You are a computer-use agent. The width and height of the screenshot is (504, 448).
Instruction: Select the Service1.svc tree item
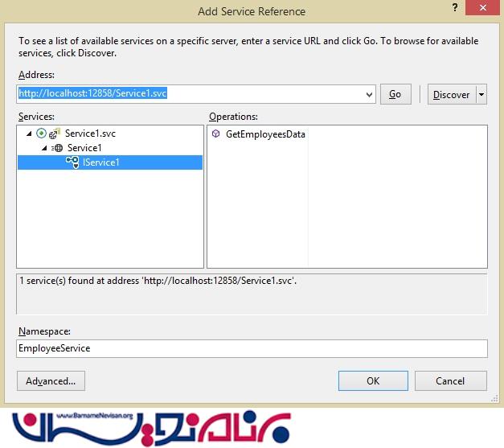(90, 134)
